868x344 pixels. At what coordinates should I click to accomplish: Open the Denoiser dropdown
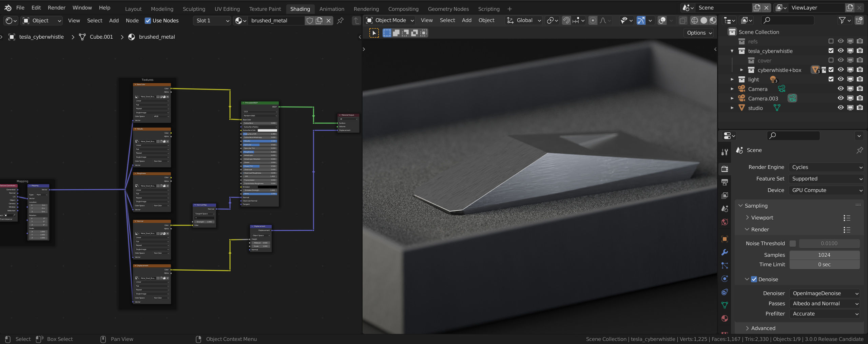pos(824,293)
